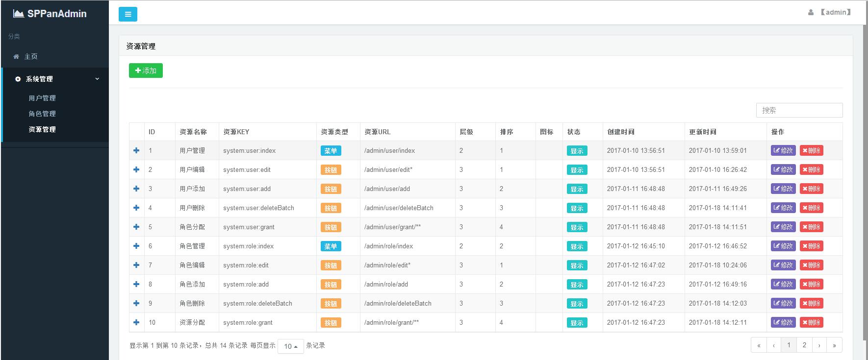Expand row details for ID 3
The width and height of the screenshot is (868, 360).
[x=136, y=189]
